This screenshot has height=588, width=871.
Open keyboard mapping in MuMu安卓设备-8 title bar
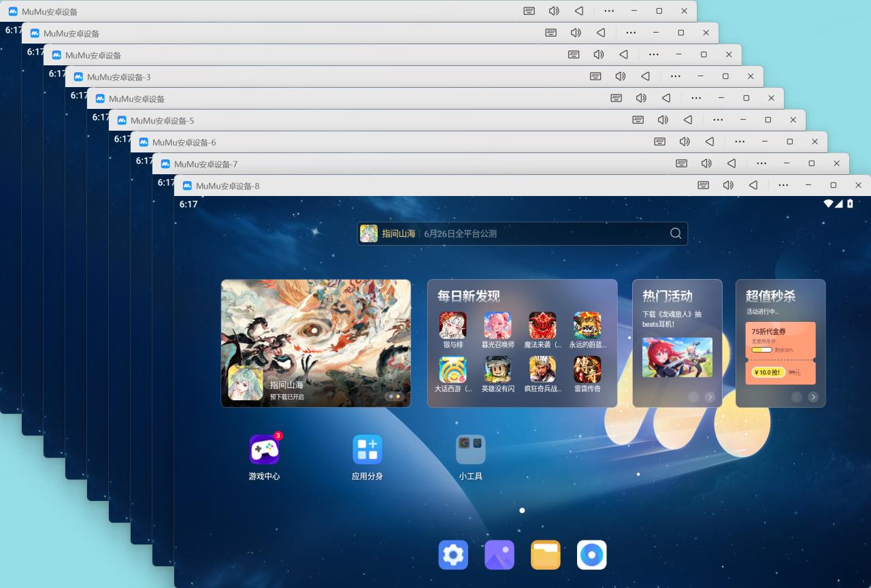tap(704, 185)
